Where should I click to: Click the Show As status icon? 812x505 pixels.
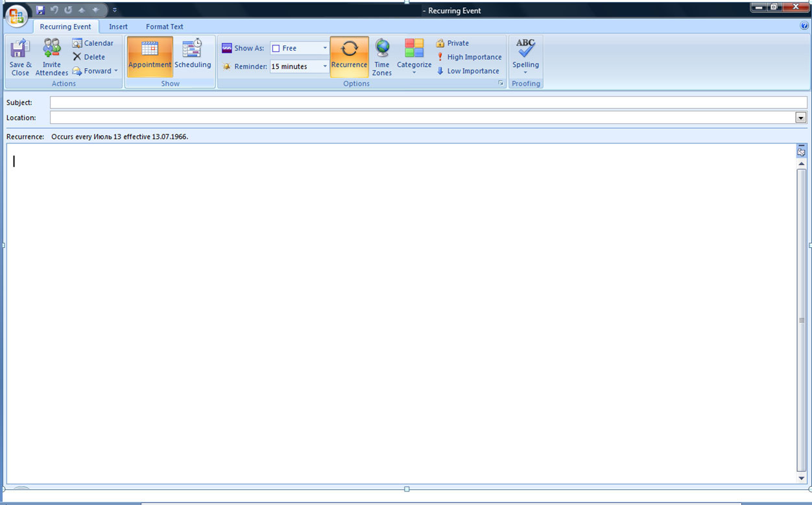(226, 48)
